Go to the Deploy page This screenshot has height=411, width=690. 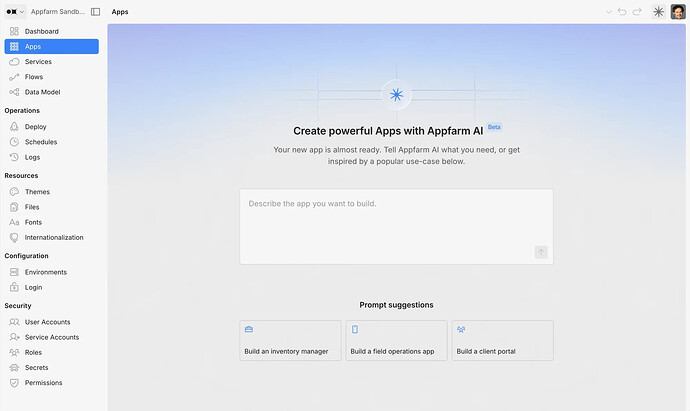pos(51,127)
